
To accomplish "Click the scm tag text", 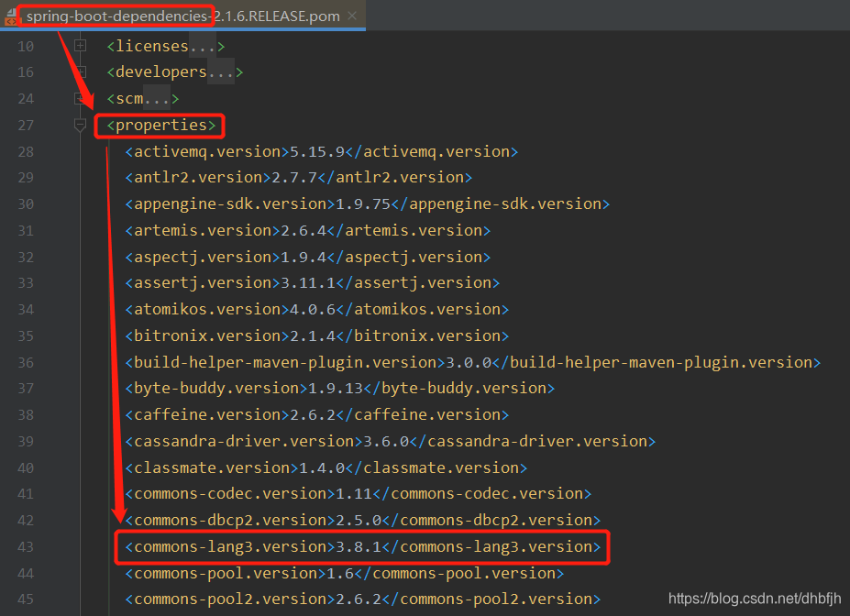I will pos(143,99).
